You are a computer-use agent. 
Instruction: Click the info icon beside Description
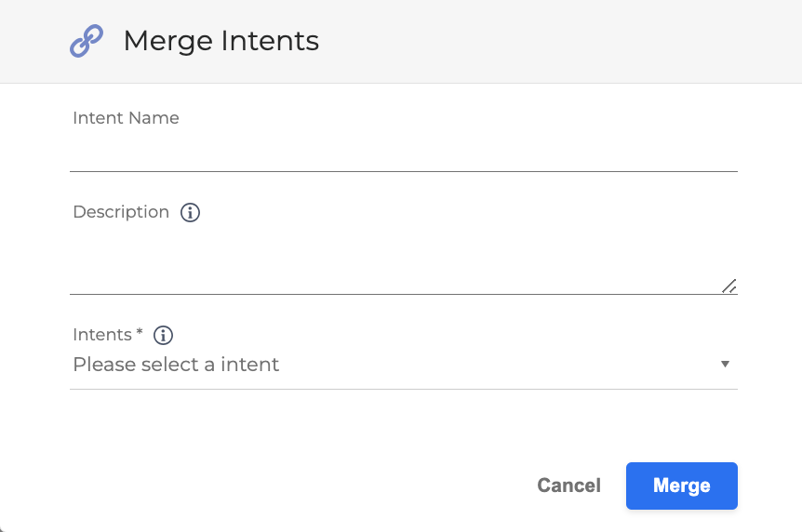point(190,213)
